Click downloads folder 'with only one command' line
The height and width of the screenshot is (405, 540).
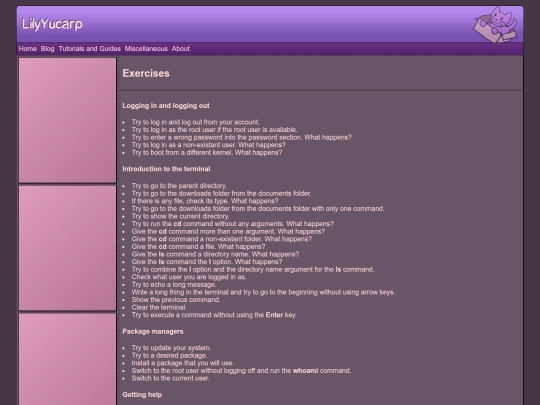[x=258, y=208]
